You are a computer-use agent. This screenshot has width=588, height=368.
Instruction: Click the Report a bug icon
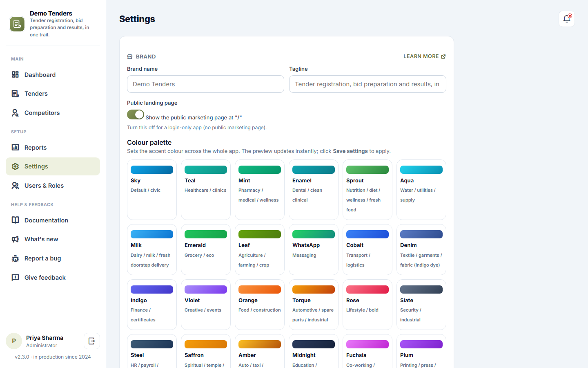coord(15,258)
